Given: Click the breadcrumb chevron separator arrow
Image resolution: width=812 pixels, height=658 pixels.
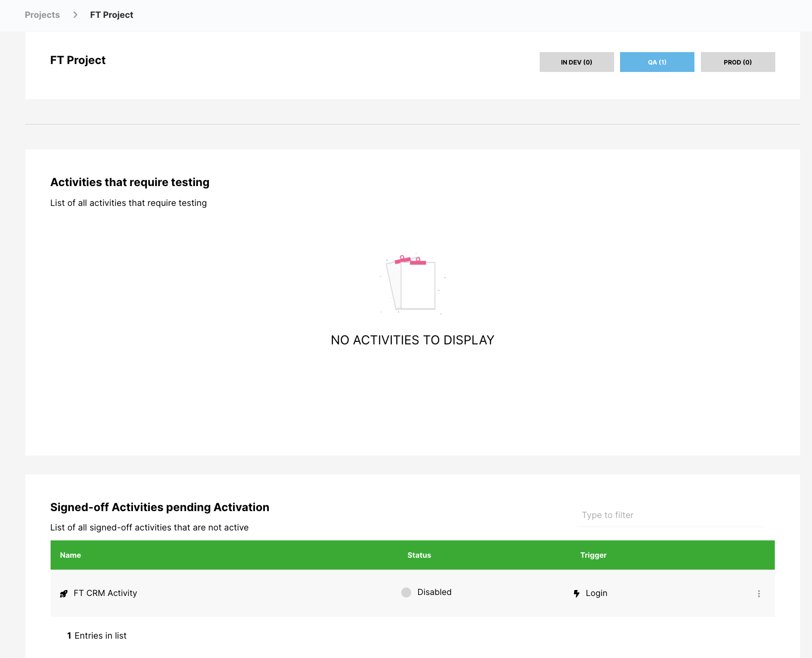Looking at the screenshot, I should 75,15.
